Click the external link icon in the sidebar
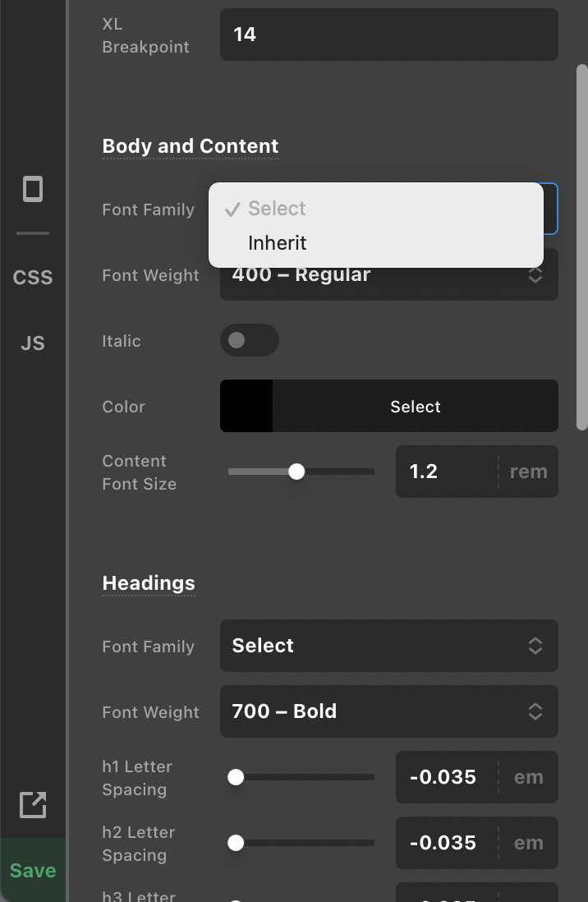 [x=33, y=804]
